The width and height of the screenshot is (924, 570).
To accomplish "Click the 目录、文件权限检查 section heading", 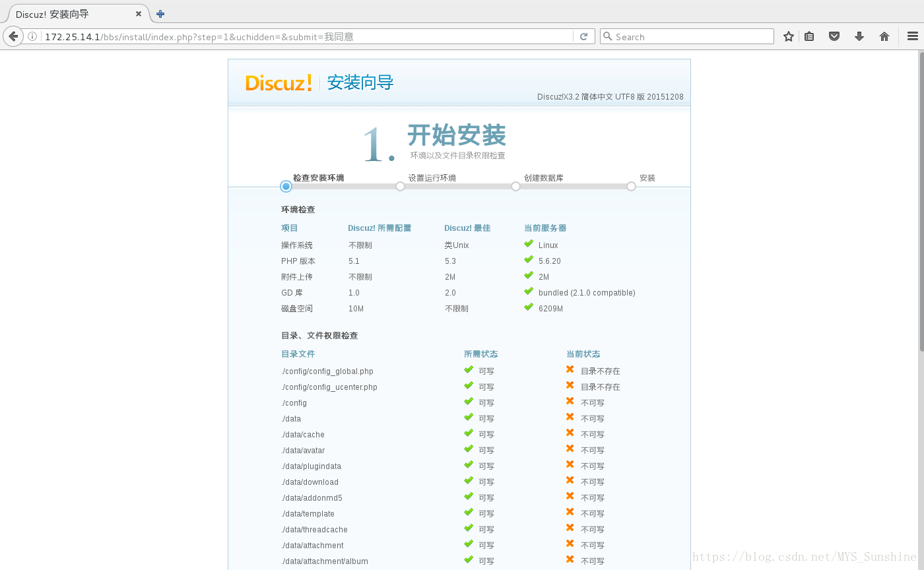I will pyautogui.click(x=319, y=336).
